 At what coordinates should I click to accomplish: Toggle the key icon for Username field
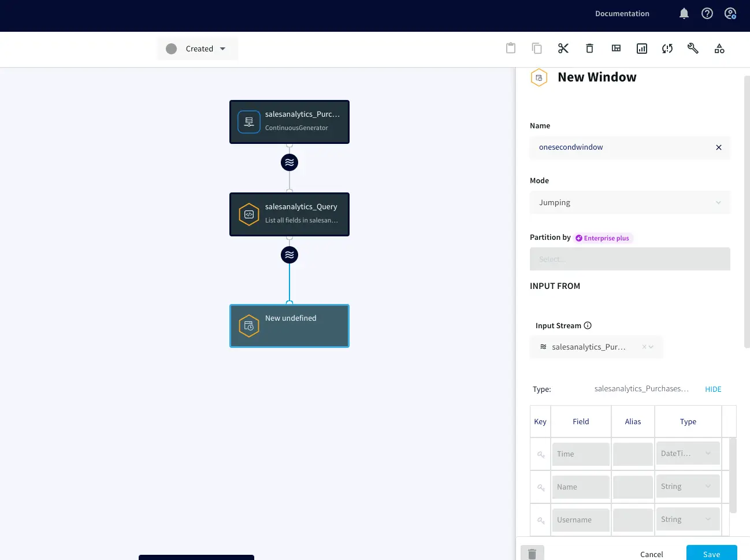pos(541,520)
